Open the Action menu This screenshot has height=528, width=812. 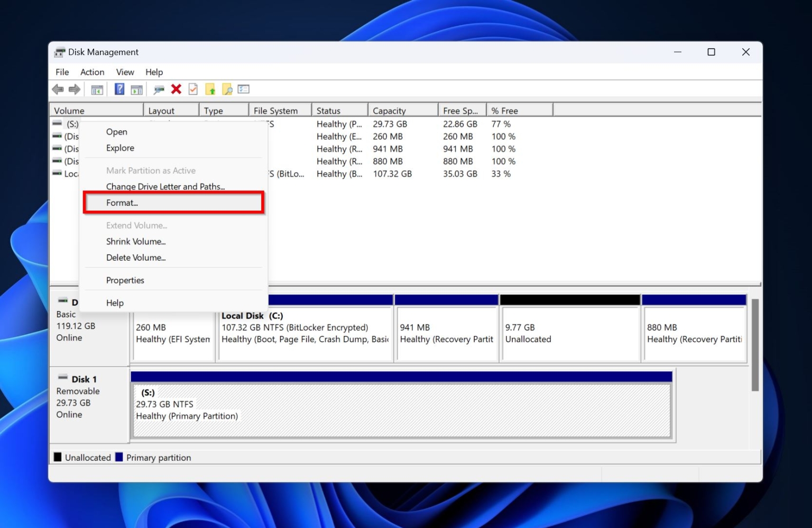click(x=92, y=72)
